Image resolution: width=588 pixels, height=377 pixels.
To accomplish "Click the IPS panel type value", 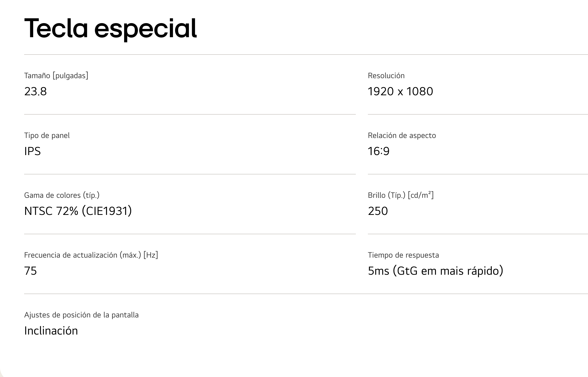I will coord(32,151).
